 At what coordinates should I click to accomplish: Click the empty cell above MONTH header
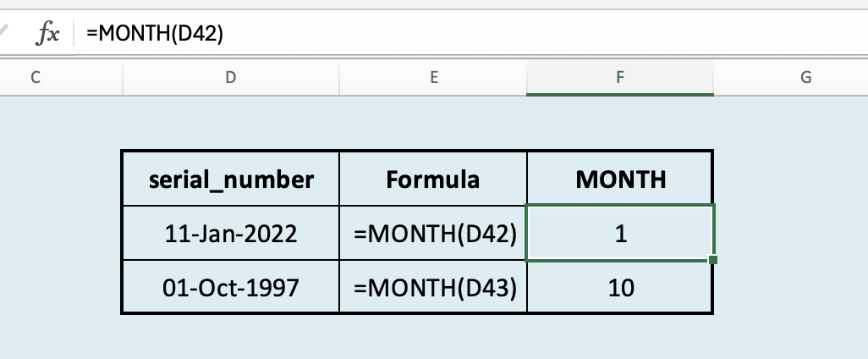point(620,123)
